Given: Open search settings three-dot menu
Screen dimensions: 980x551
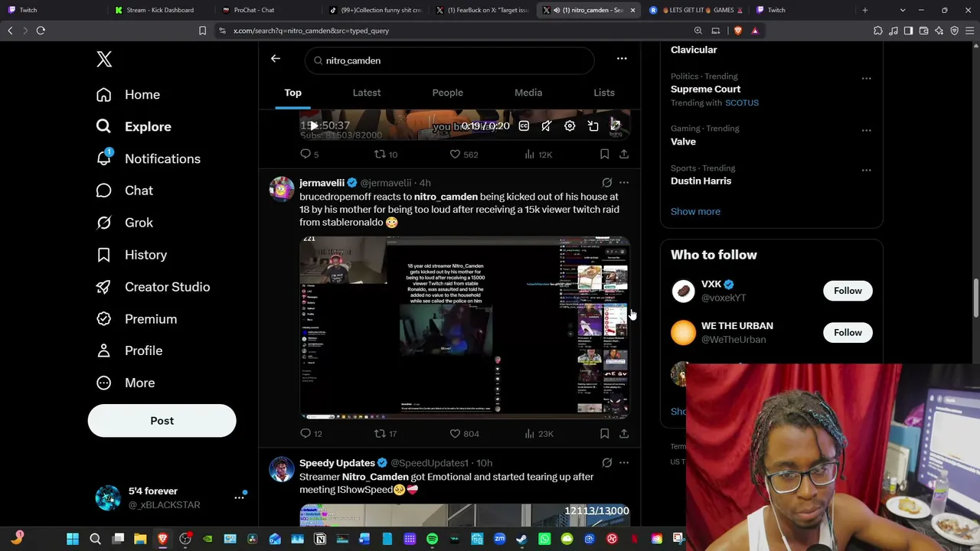Looking at the screenshot, I should 622,59.
